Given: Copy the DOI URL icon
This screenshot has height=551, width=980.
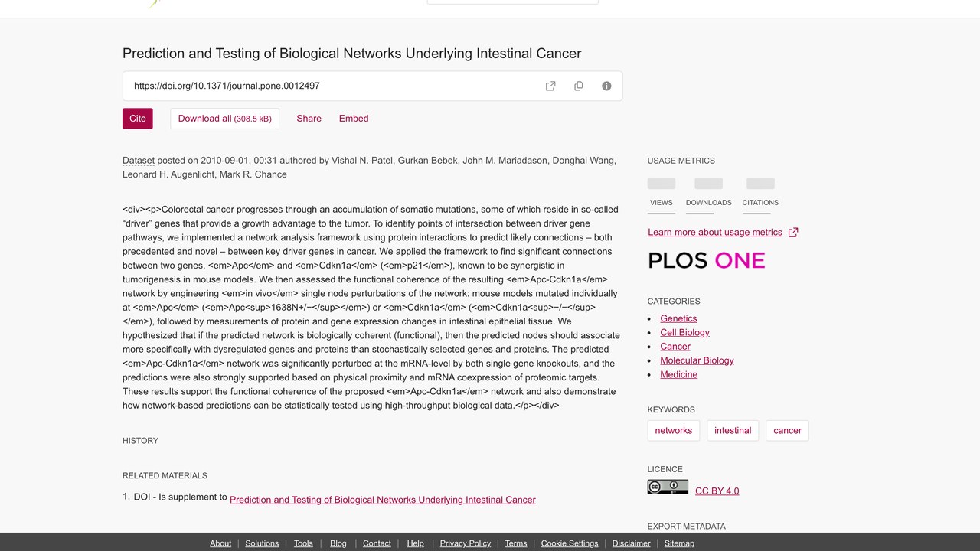Looking at the screenshot, I should coord(579,86).
